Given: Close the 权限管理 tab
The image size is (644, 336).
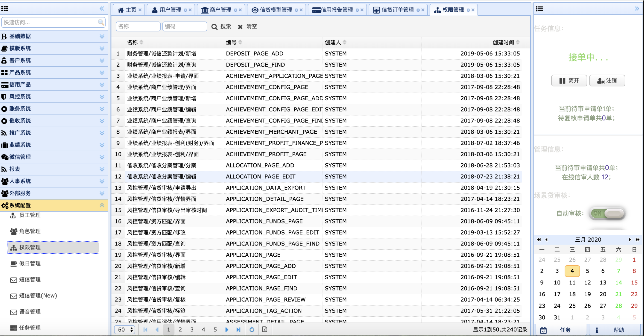Looking at the screenshot, I should coord(473,10).
